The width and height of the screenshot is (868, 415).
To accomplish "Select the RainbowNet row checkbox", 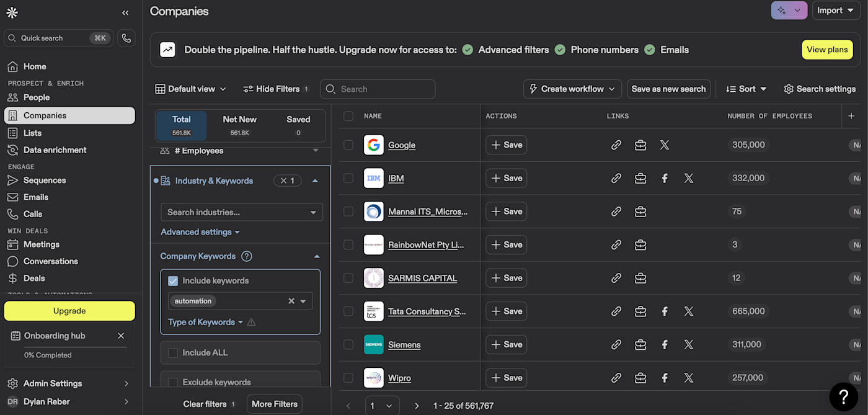I will (348, 244).
